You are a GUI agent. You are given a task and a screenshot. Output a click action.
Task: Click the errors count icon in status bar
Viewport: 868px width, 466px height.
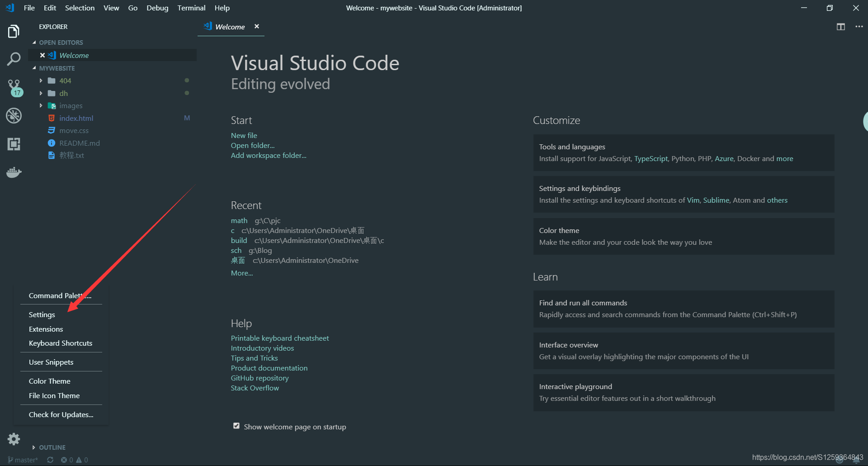click(x=64, y=460)
